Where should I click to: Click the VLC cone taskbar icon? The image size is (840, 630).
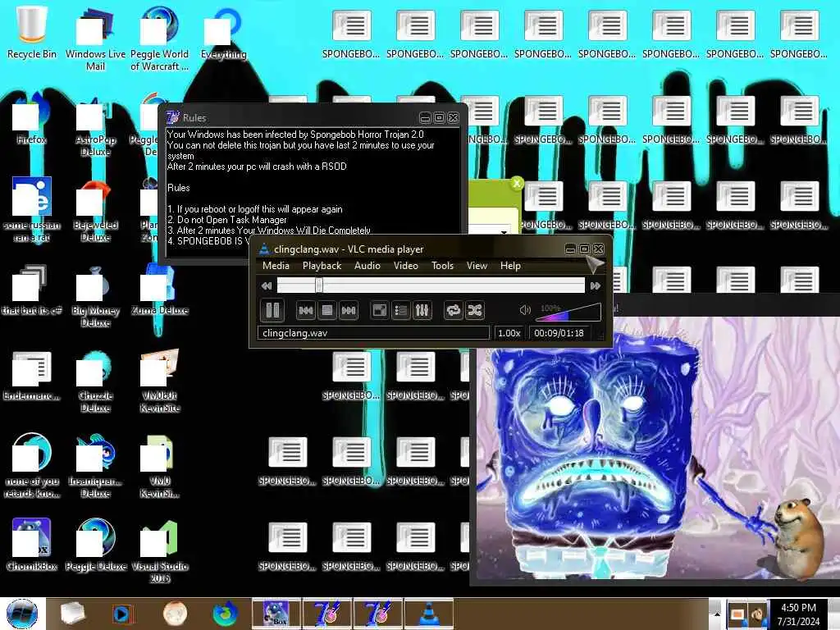[x=428, y=614]
